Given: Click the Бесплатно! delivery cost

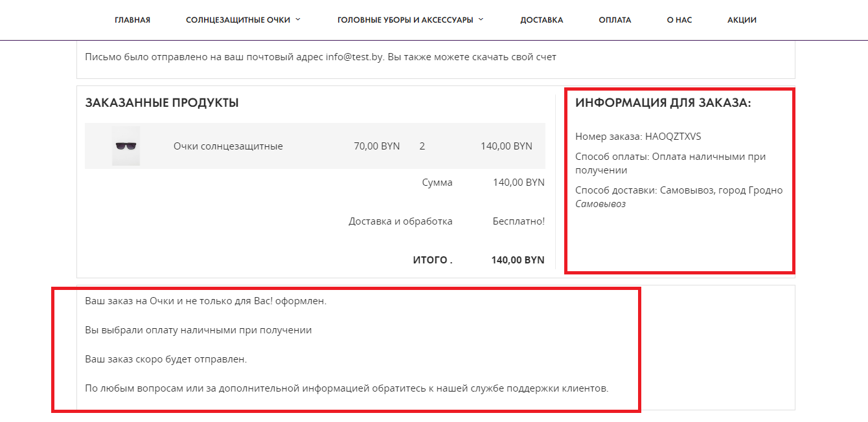Looking at the screenshot, I should [518, 221].
